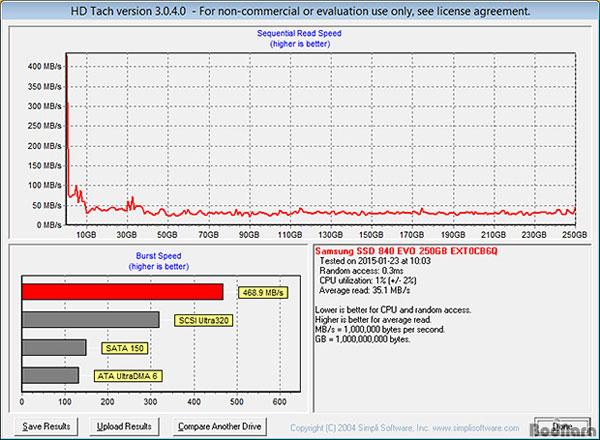
Task: Open the simplisoftware.com copyright link
Action: tap(404, 428)
